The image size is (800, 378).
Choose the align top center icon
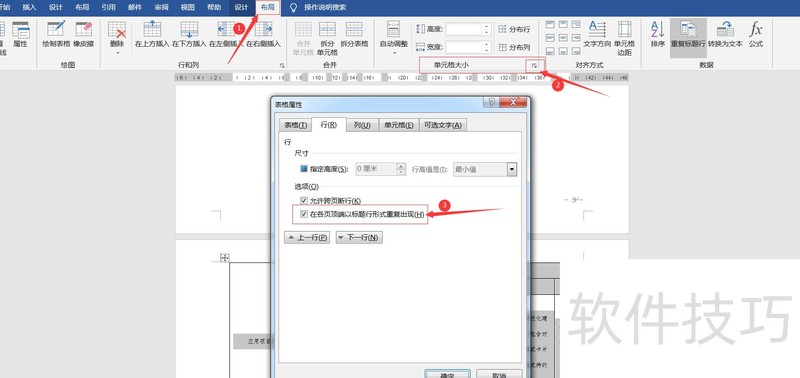(x=563, y=24)
